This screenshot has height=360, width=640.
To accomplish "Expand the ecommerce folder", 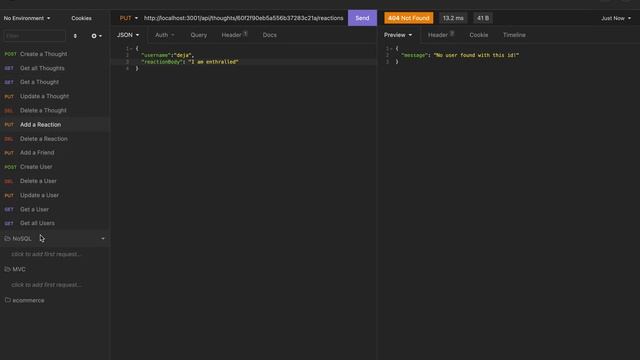I will point(55,300).
